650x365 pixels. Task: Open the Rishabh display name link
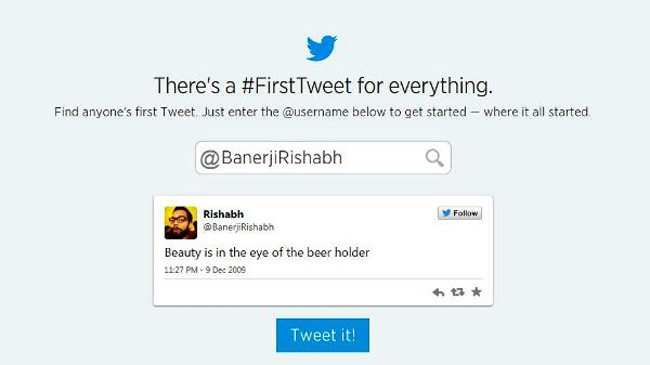[223, 214]
